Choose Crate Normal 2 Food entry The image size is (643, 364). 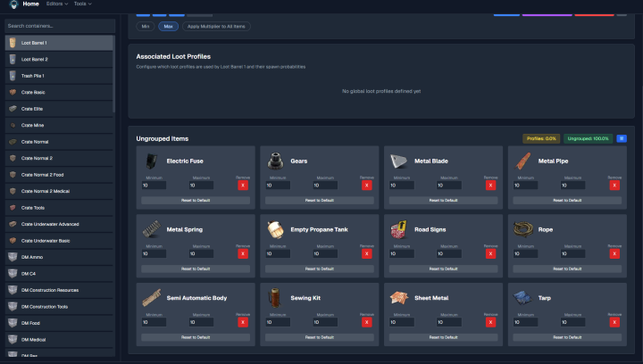(x=59, y=175)
